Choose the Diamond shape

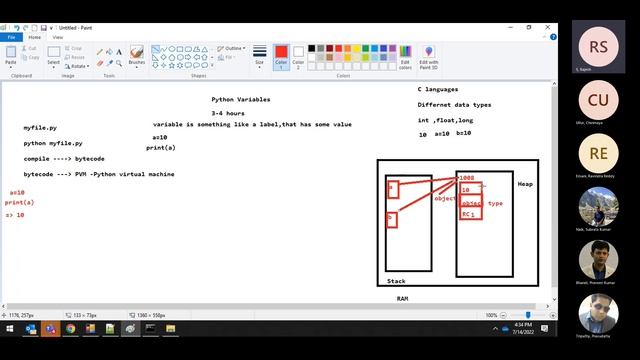pos(164,58)
